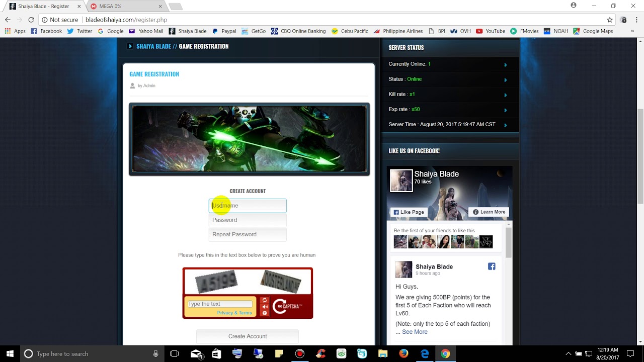
Task: Click the Username input field
Action: tap(248, 206)
